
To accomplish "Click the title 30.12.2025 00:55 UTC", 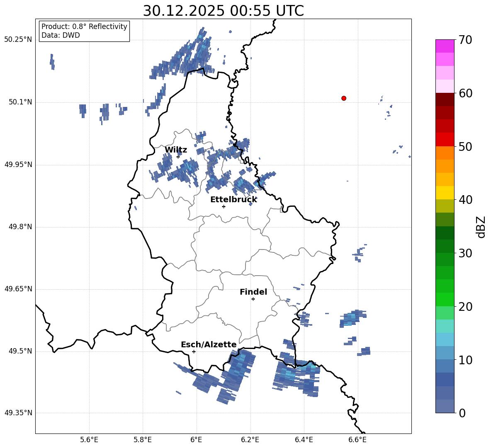I will pyautogui.click(x=223, y=11).
